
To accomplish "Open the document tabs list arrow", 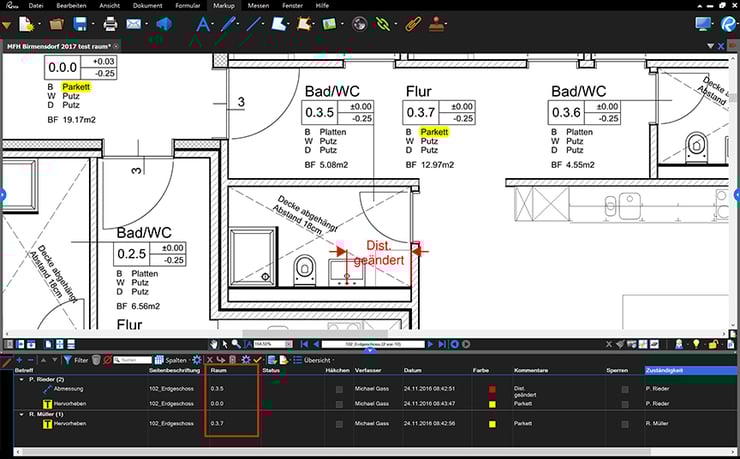I will [x=710, y=46].
